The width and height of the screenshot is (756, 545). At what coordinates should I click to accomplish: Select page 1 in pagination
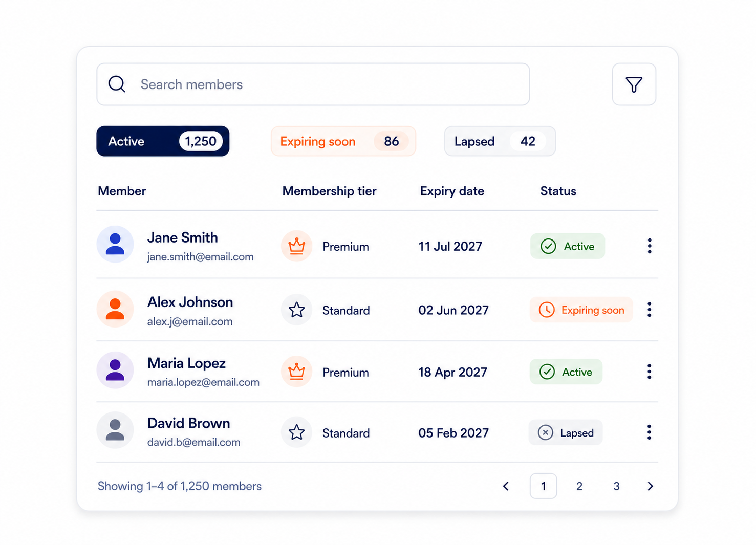click(543, 486)
